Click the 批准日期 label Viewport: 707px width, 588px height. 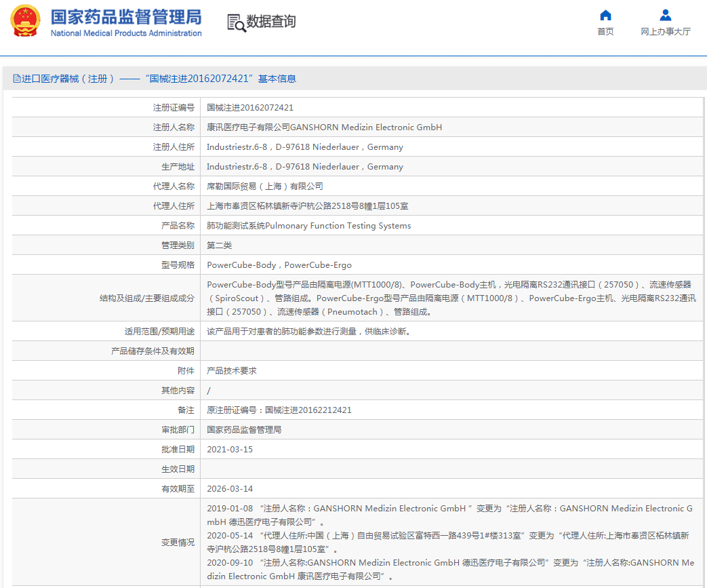178,450
